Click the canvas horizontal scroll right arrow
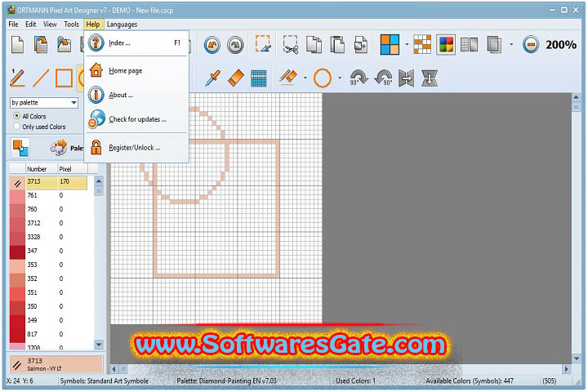The height and width of the screenshot is (392, 588). pyautogui.click(x=566, y=369)
